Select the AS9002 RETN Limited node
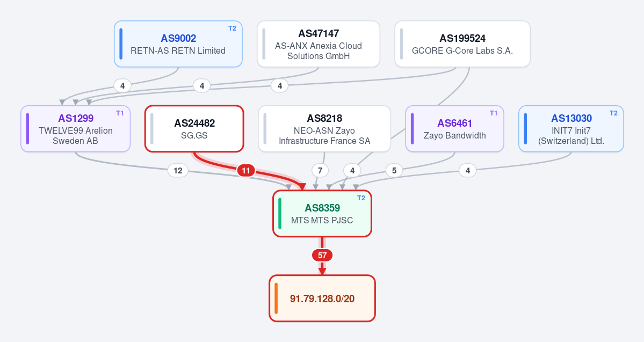The width and height of the screenshot is (644, 342). tap(178, 44)
